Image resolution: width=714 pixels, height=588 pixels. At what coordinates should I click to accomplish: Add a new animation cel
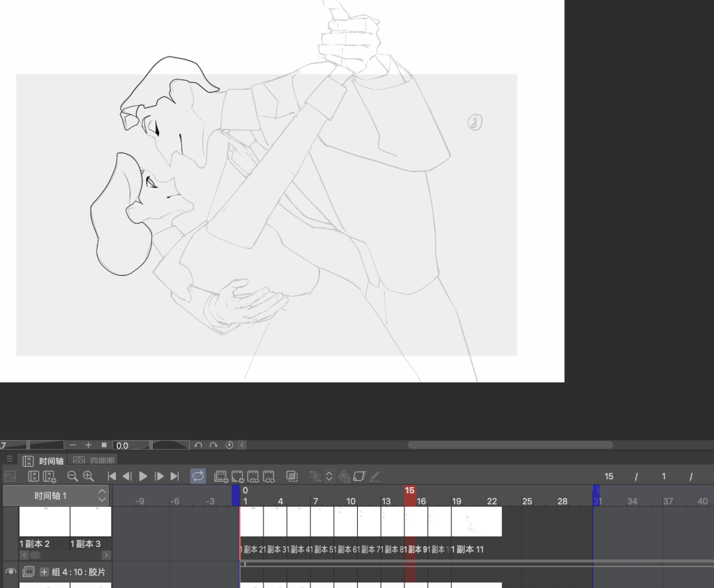coord(238,477)
